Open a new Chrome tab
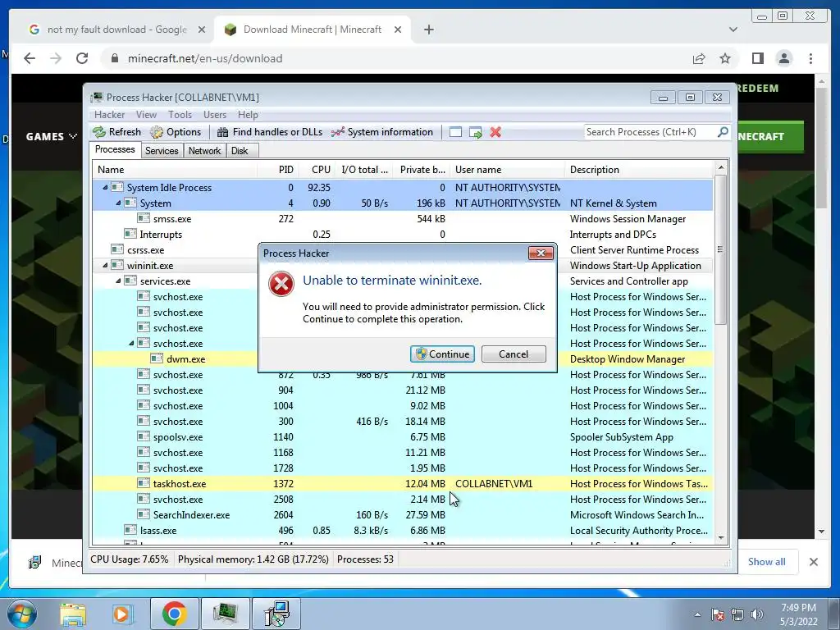 pyautogui.click(x=428, y=30)
